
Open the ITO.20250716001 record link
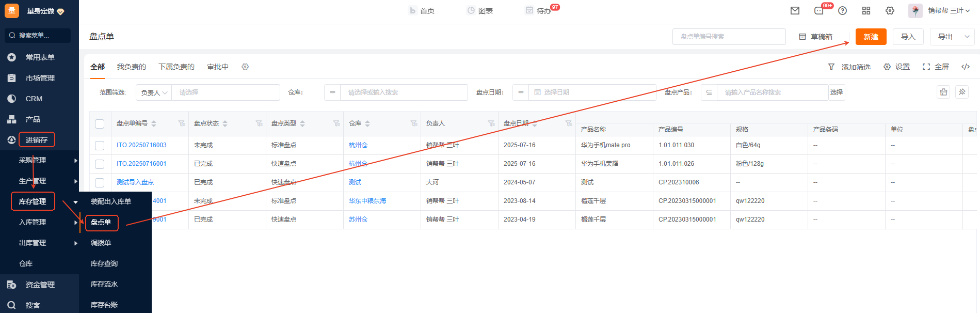[141, 164]
